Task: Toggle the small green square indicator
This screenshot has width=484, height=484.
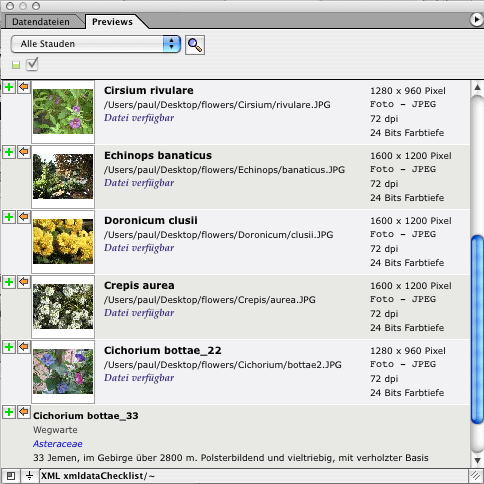Action: [x=16, y=65]
